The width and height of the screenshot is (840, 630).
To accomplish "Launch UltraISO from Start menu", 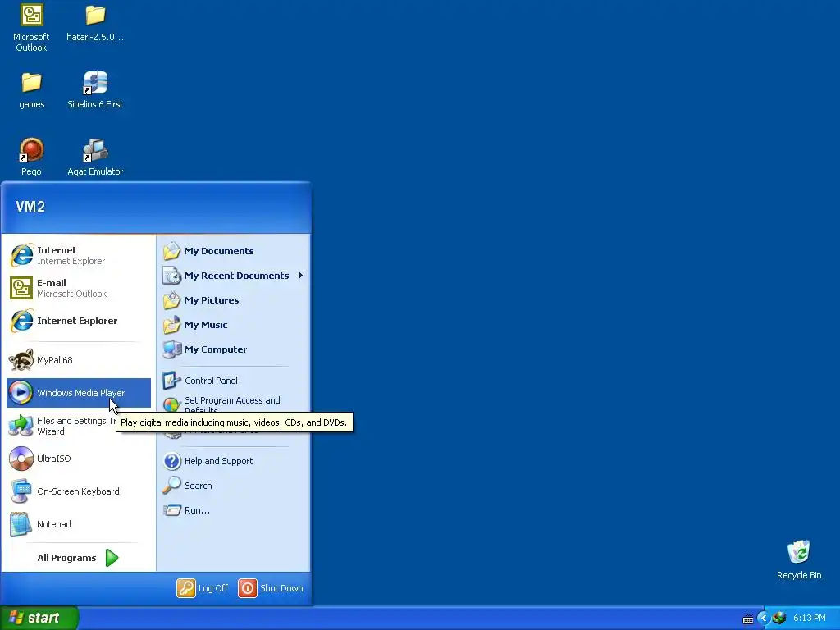I will pos(78,459).
